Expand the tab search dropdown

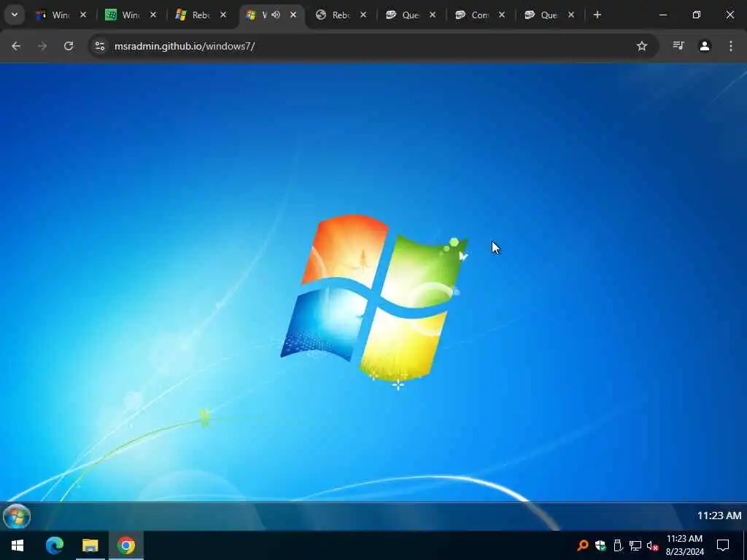tap(15, 15)
